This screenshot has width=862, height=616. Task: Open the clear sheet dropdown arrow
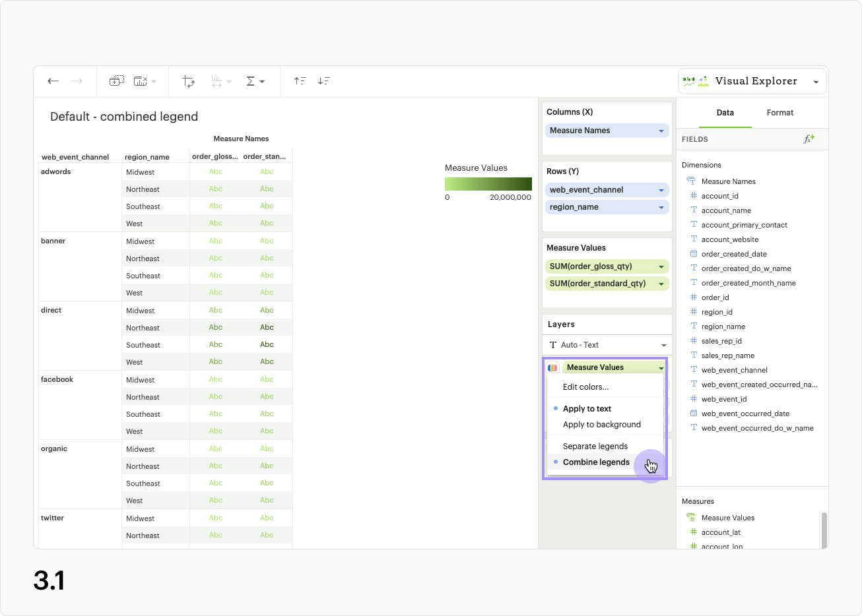[154, 82]
